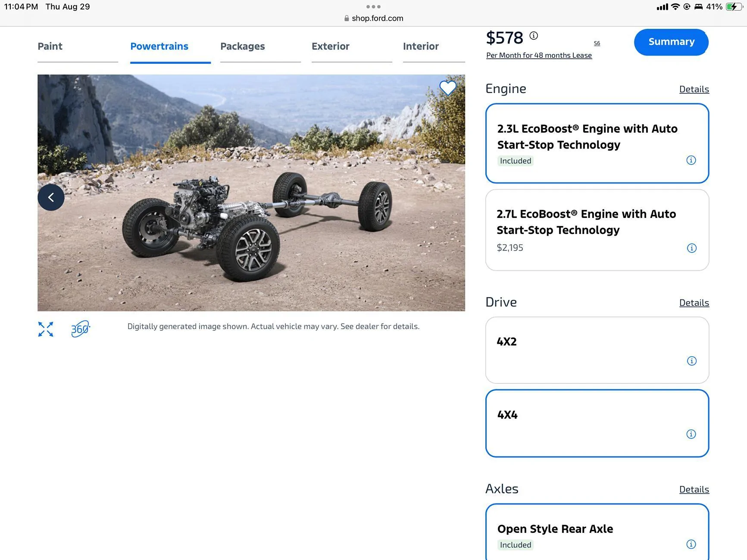
Task: Expand Axles Details
Action: click(x=694, y=489)
